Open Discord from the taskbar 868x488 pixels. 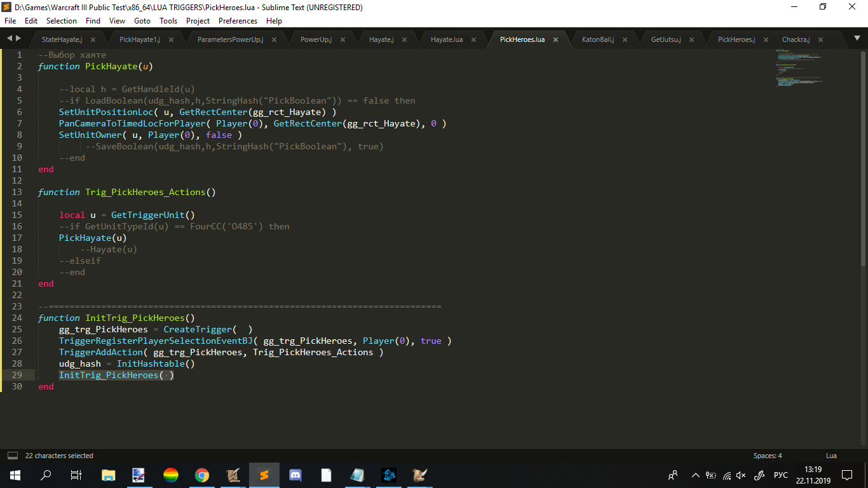point(295,475)
